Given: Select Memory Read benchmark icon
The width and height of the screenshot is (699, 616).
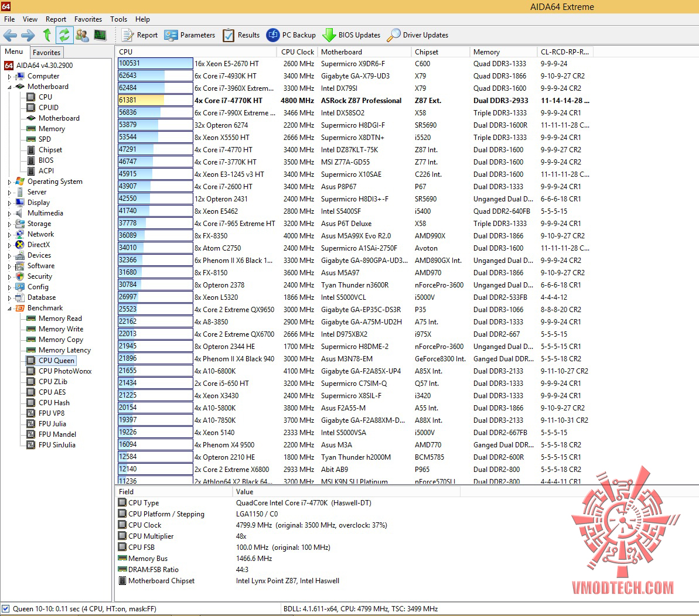Looking at the screenshot, I should 30,319.
